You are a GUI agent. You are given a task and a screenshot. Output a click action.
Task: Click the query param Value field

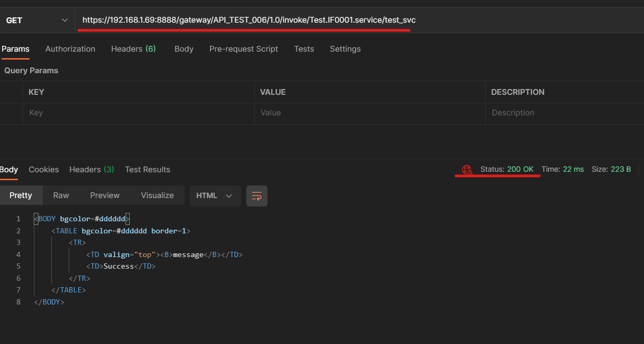[369, 113]
